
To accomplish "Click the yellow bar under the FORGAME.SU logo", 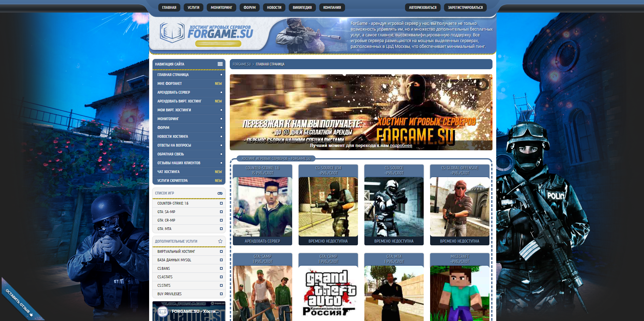I will pos(218,43).
